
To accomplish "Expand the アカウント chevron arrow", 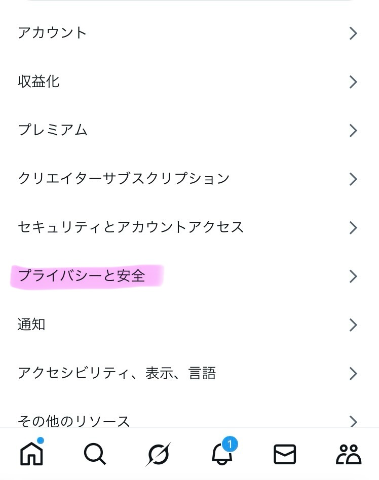I will click(x=353, y=33).
